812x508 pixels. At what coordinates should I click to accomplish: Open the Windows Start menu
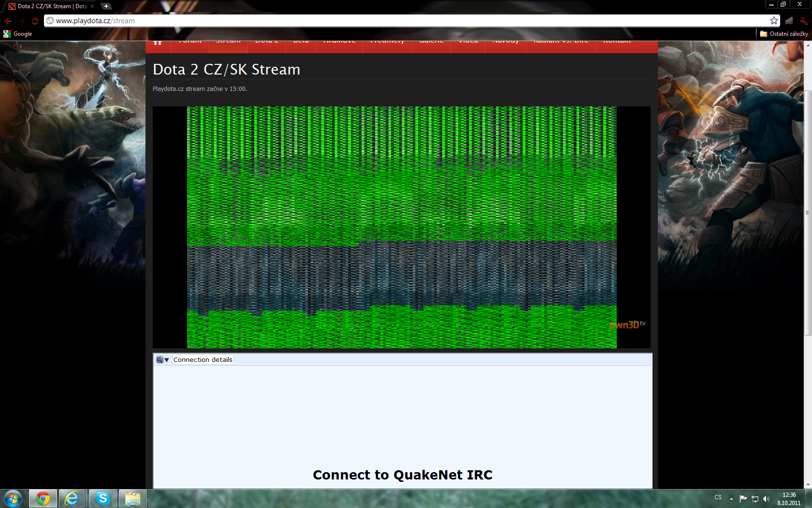13,498
